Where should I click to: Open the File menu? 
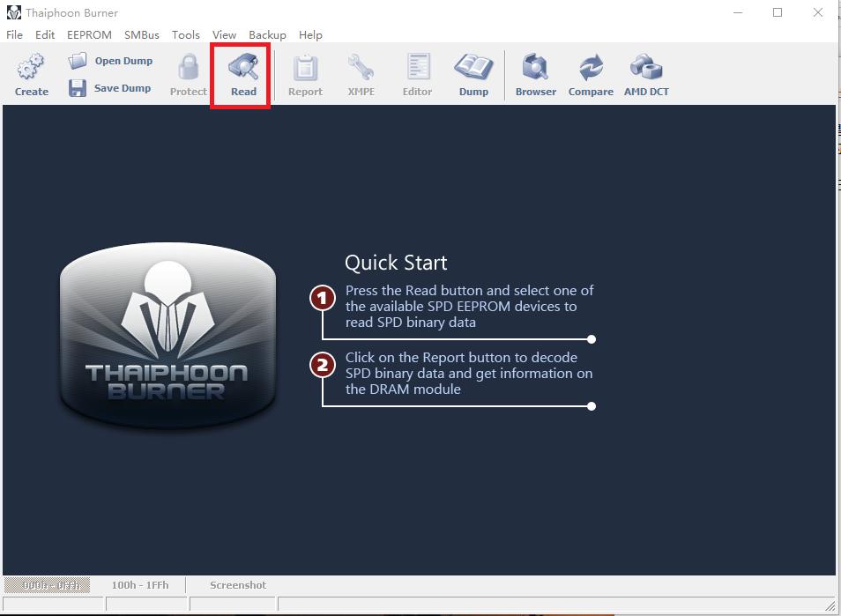14,35
